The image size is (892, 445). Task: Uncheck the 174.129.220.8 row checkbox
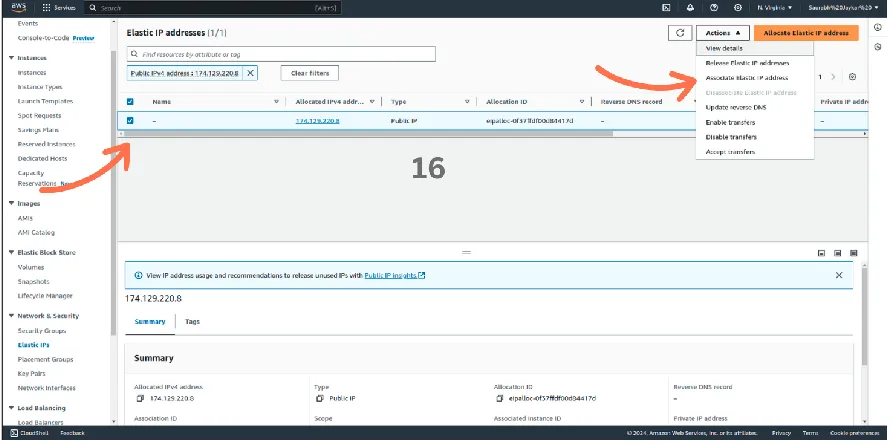[x=130, y=121]
